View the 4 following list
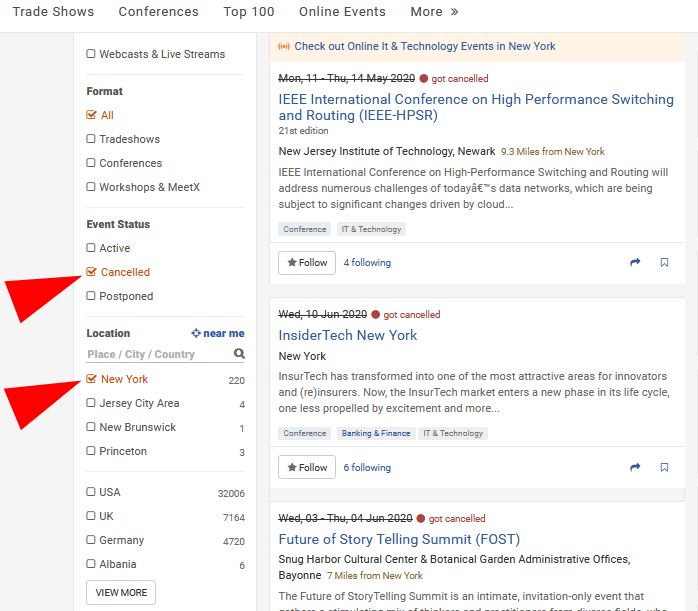Image resolution: width=698 pixels, height=611 pixels. [367, 263]
